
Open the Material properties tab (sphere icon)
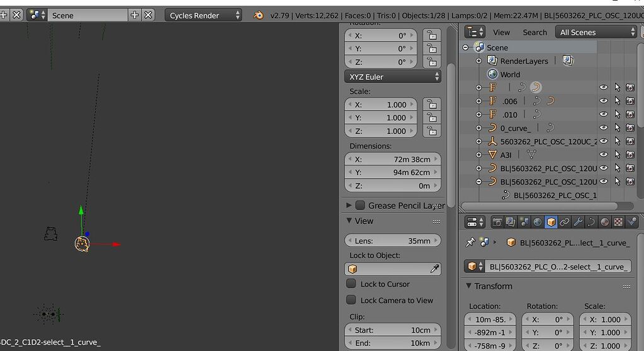(604, 222)
